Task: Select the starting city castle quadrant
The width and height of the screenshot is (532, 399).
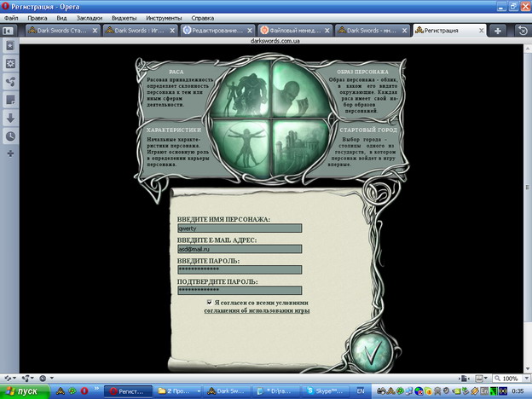Action: pyautogui.click(x=299, y=147)
